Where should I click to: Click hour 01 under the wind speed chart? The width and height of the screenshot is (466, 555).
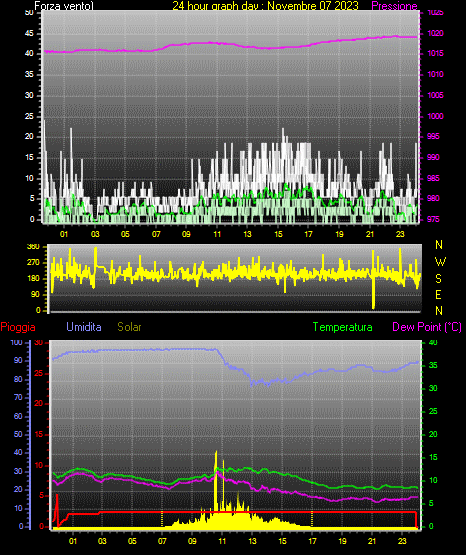point(64,234)
